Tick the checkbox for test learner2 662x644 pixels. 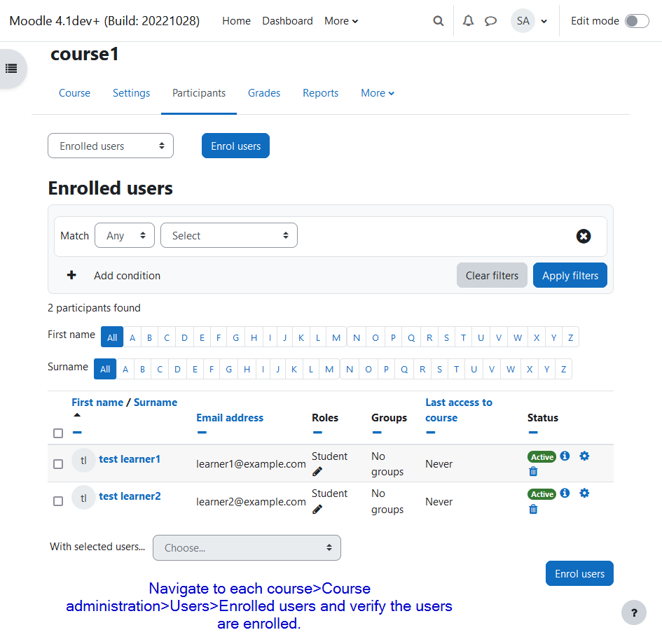tap(58, 501)
